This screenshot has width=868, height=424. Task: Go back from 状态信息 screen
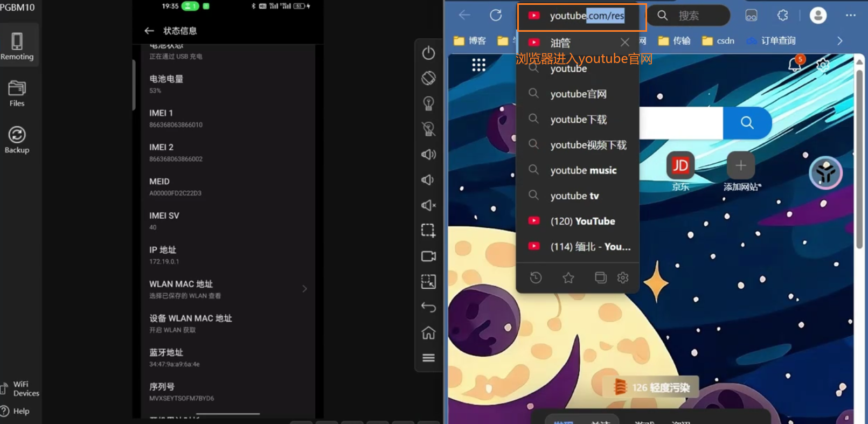[x=149, y=31]
